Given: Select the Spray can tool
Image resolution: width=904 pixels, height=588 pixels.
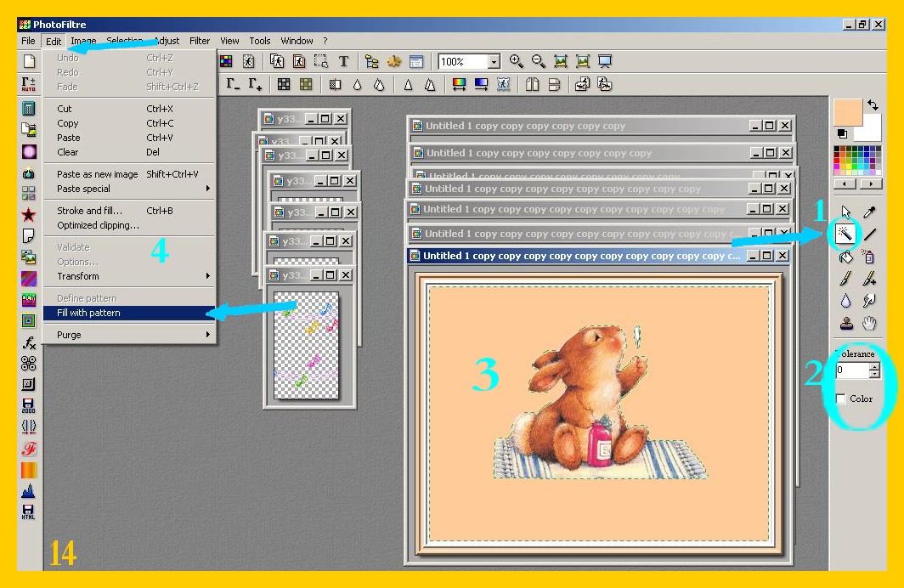Looking at the screenshot, I should (869, 256).
